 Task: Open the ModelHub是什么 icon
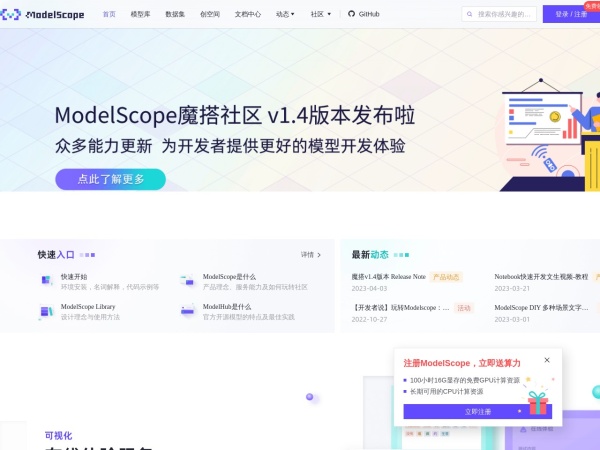(x=188, y=311)
